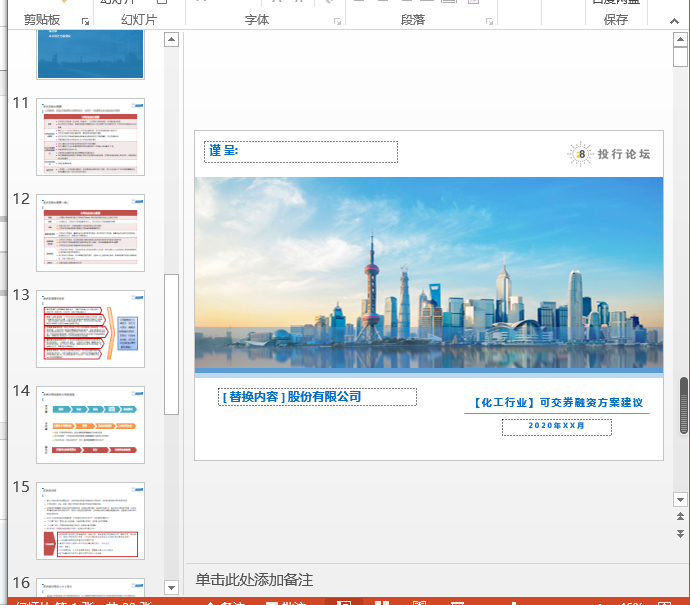Viewport: 690px width, 605px height.
Task: Collapse the ribbon with the chevron
Action: pyautogui.click(x=674, y=21)
